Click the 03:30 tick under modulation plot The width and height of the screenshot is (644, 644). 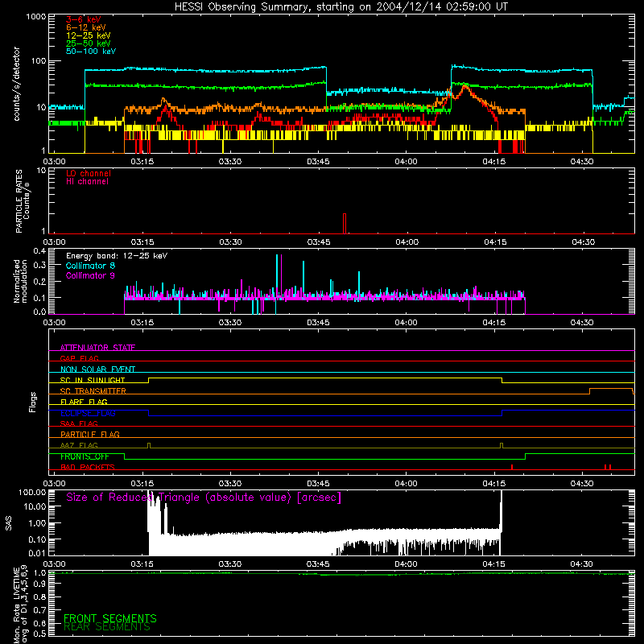tap(230, 323)
